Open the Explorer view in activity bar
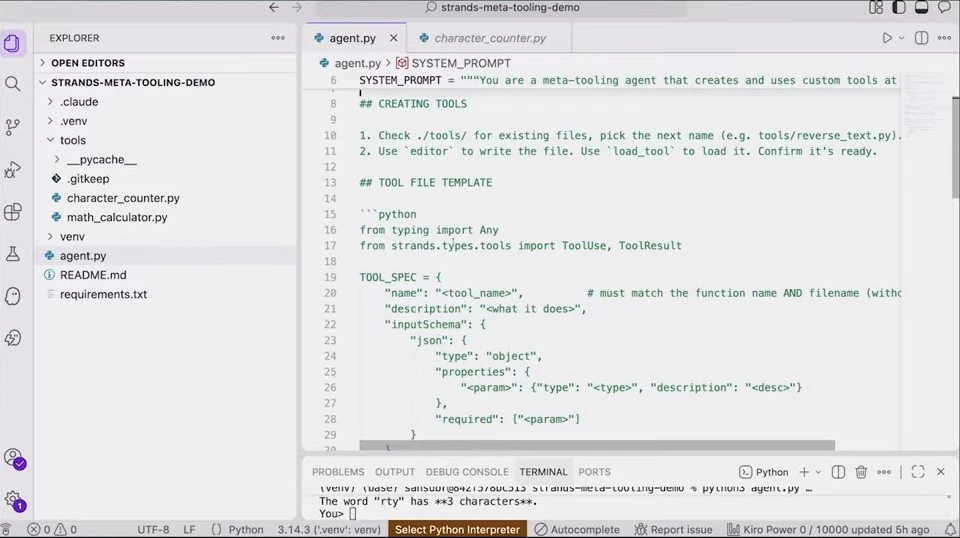960x538 pixels. (12, 43)
